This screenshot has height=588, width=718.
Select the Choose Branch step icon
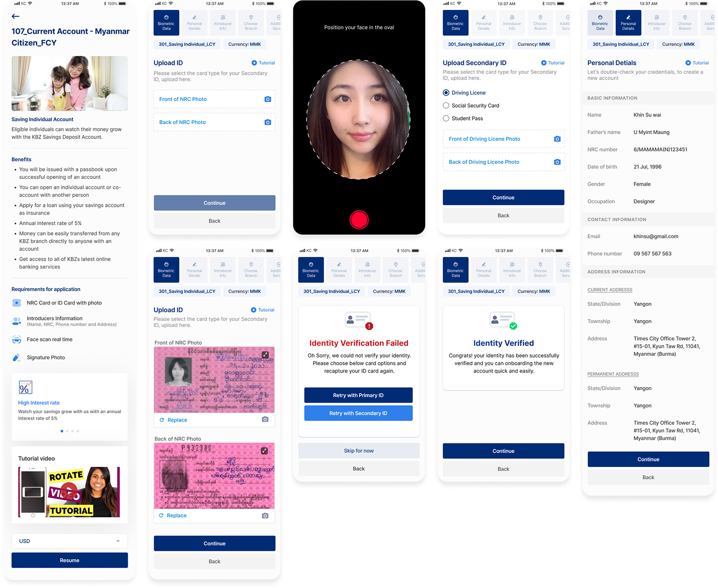251,22
